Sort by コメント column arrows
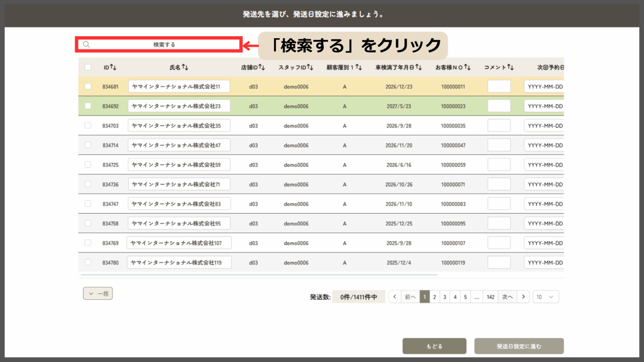 tap(510, 67)
